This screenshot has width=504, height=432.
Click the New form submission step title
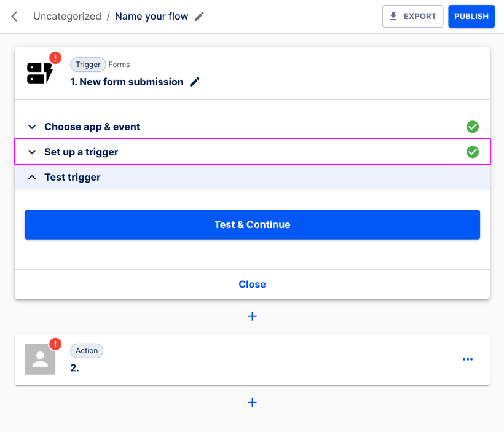coord(127,82)
